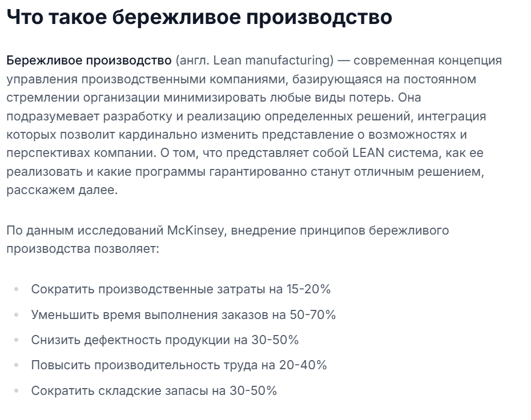Viewport: 531px width, 420px height.
Task: Click the bullet before "Сократить производственные затраты"
Action: pyautogui.click(x=16, y=289)
